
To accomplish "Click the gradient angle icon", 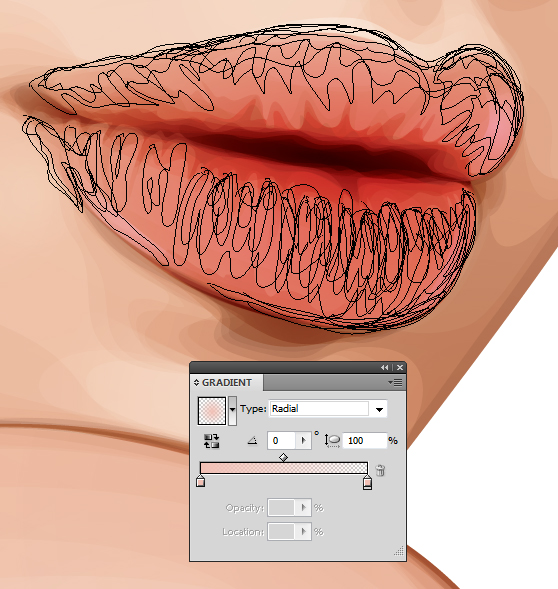I will 253,440.
